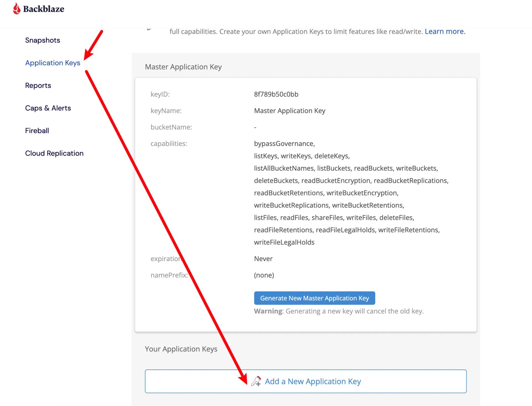Click the listKeys, writeKeys, deleteKeys line
This screenshot has width=532, height=406.
pos(302,156)
